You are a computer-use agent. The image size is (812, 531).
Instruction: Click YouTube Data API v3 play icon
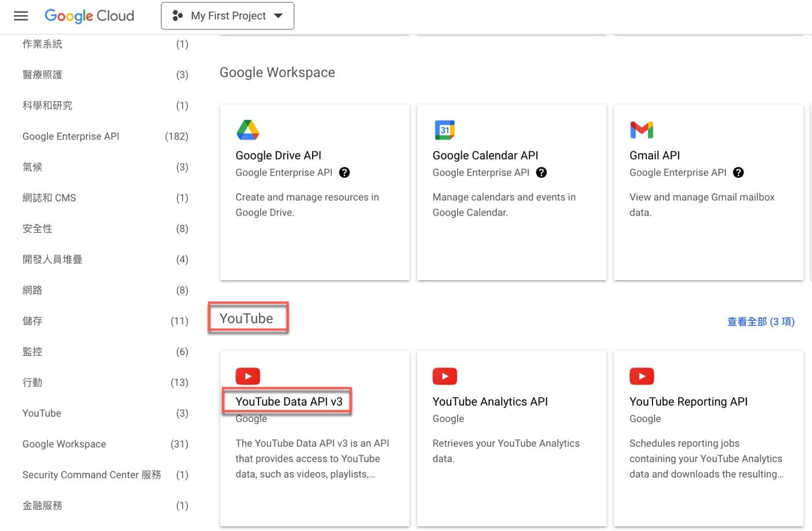[248, 376]
